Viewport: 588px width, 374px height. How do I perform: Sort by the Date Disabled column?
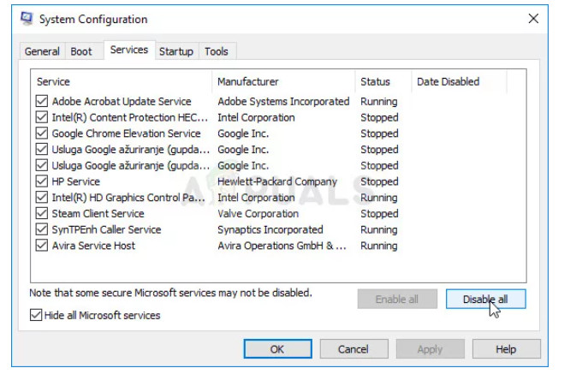click(458, 82)
